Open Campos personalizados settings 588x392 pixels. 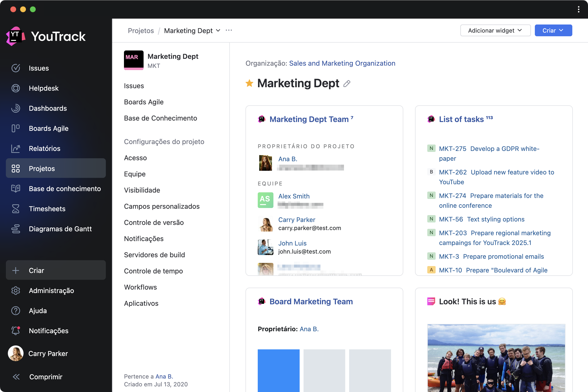tap(162, 206)
